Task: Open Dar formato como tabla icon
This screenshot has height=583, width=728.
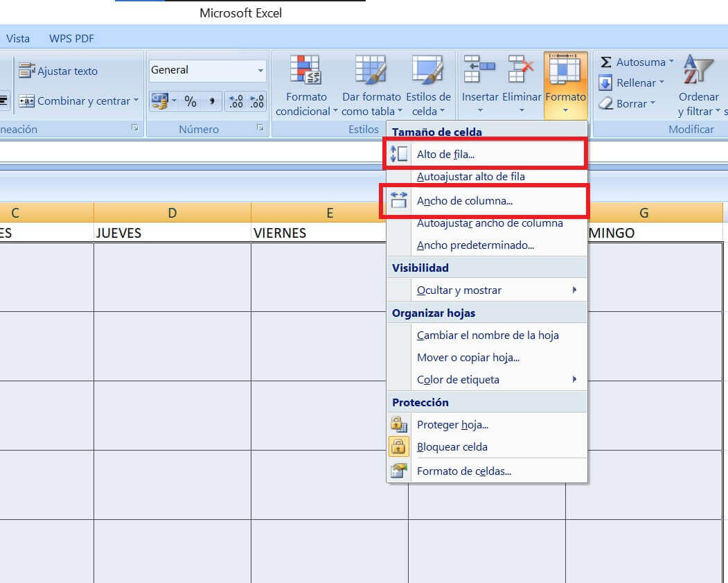Action: 371,71
